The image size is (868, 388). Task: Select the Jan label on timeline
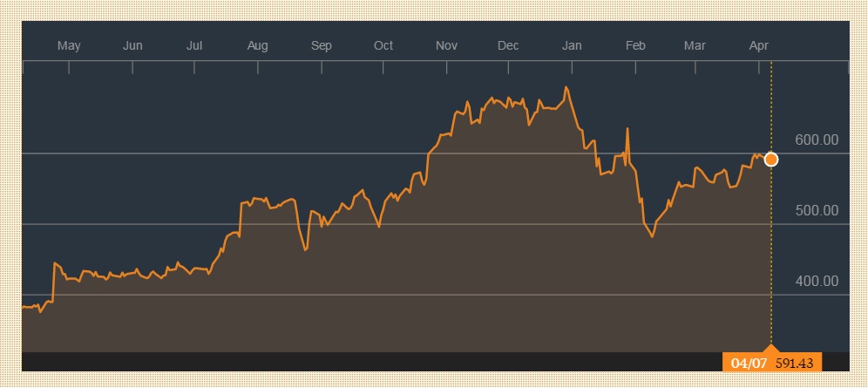572,45
